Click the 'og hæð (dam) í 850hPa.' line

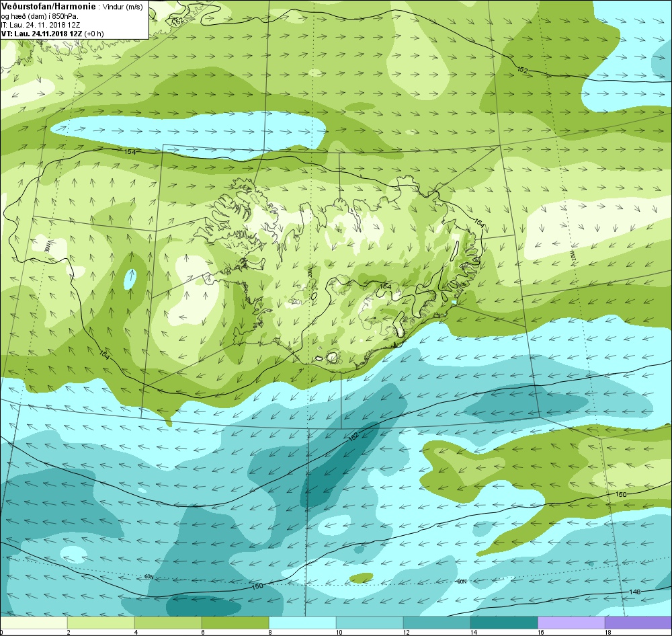click(x=40, y=16)
